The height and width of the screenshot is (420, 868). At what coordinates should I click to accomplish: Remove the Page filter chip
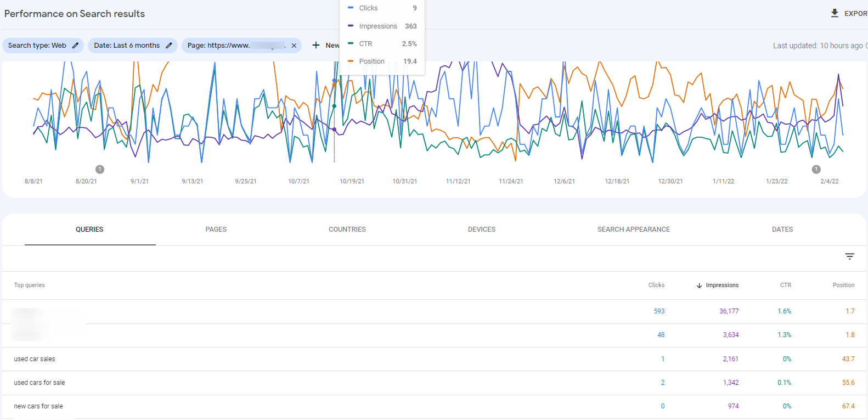294,46
